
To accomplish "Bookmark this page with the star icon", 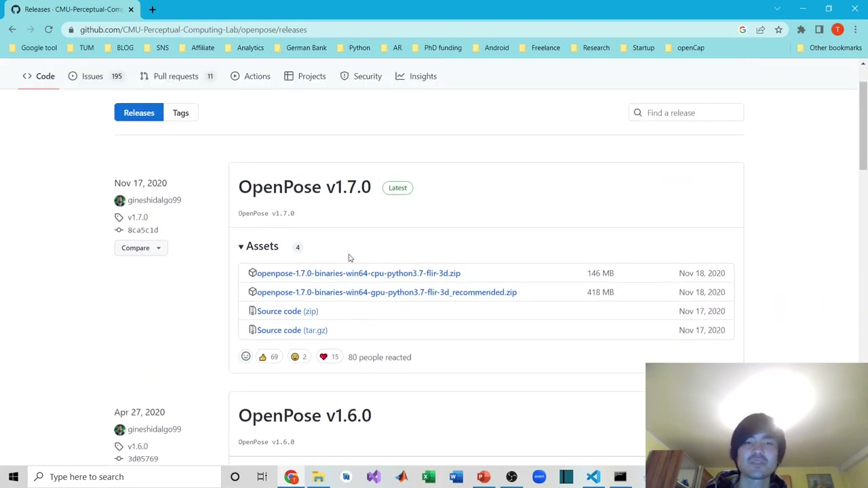I will [778, 30].
